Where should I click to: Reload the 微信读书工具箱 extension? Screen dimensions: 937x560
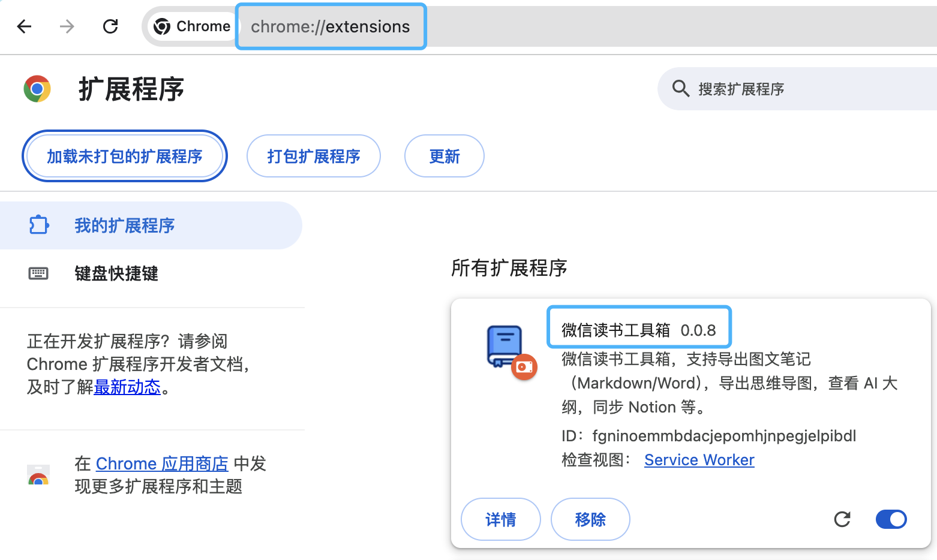point(842,519)
